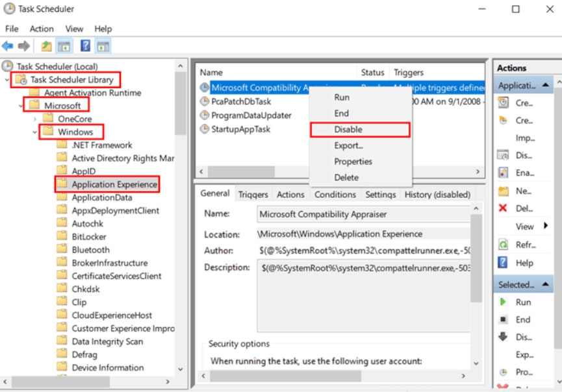Open the View menu in the menu bar

click(74, 29)
